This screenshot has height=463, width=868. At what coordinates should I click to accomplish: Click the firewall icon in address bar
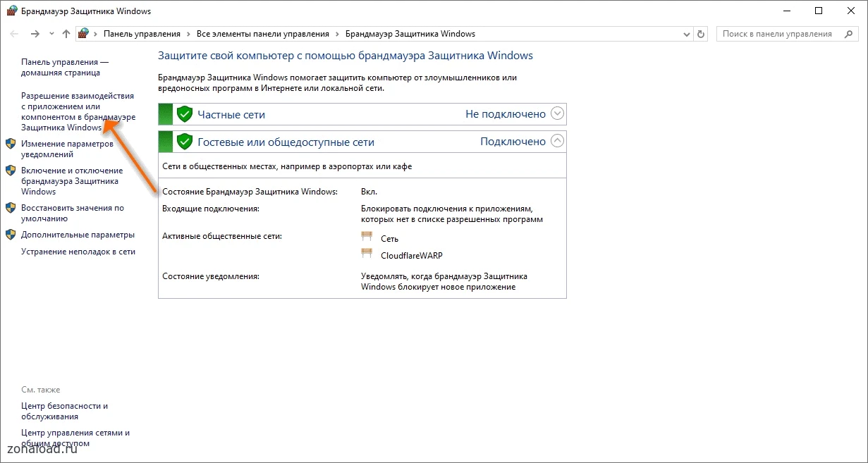pos(83,33)
